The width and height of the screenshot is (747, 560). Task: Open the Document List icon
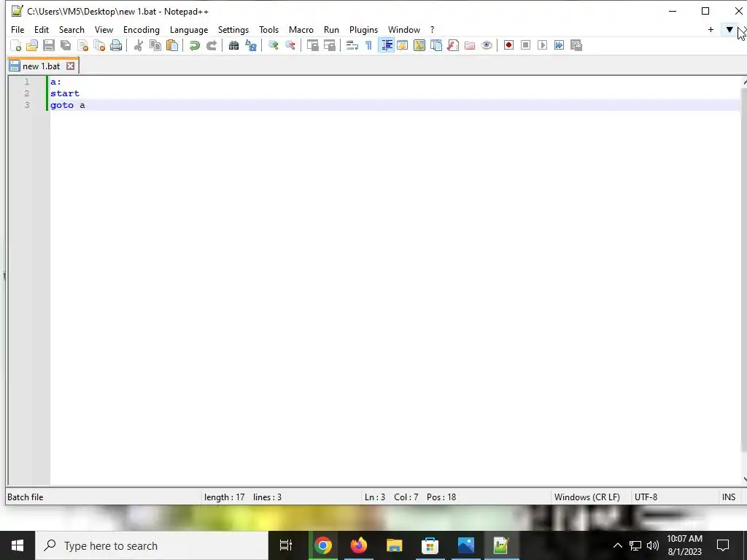436,45
